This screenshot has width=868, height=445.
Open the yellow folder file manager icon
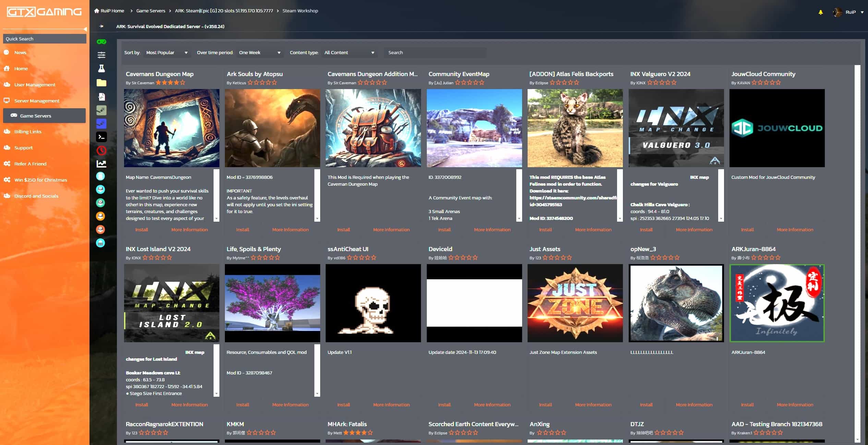[x=101, y=83]
